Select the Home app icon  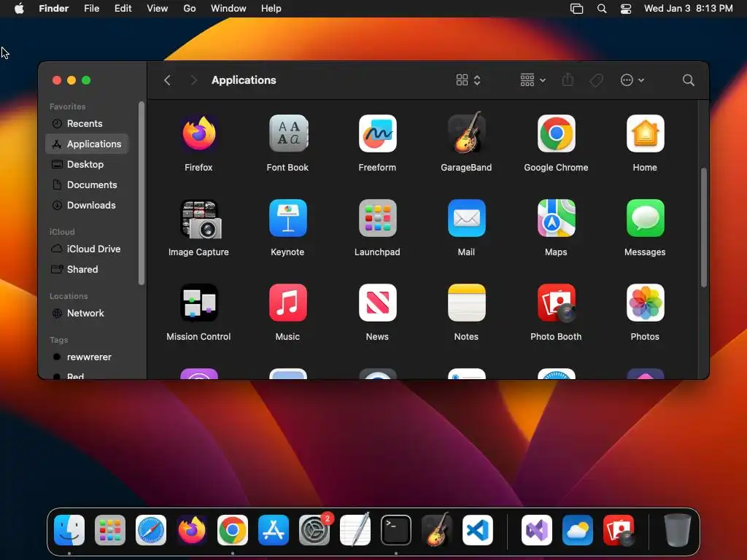(x=645, y=133)
